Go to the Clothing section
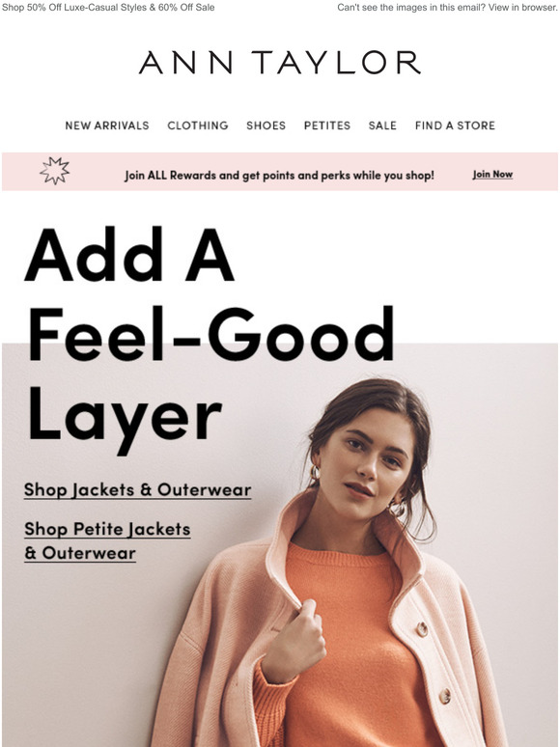This screenshot has width=560, height=747. (x=198, y=125)
